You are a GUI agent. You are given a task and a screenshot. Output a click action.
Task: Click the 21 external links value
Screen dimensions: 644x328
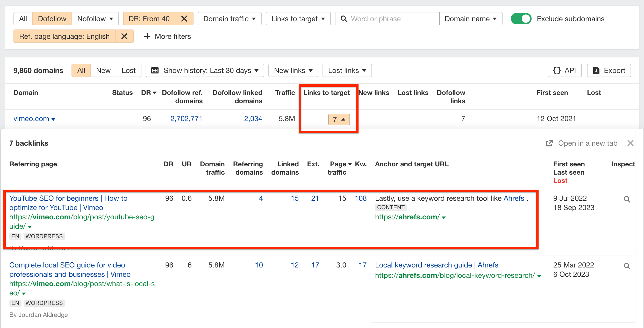coord(315,198)
